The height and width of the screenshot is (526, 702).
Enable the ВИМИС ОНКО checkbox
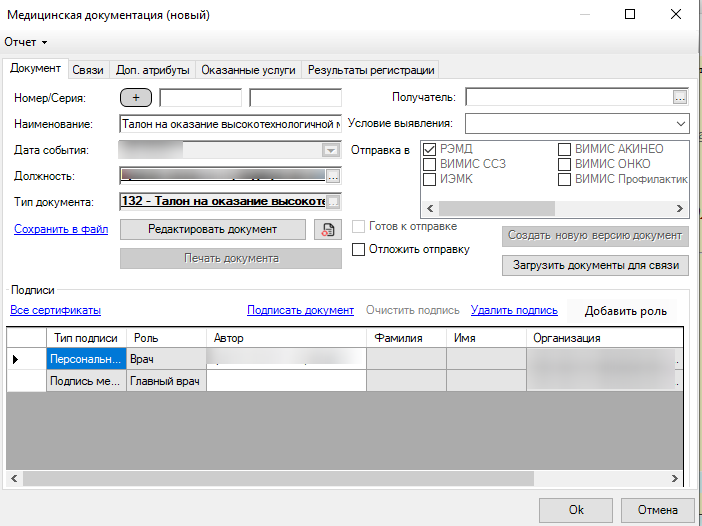(x=564, y=164)
